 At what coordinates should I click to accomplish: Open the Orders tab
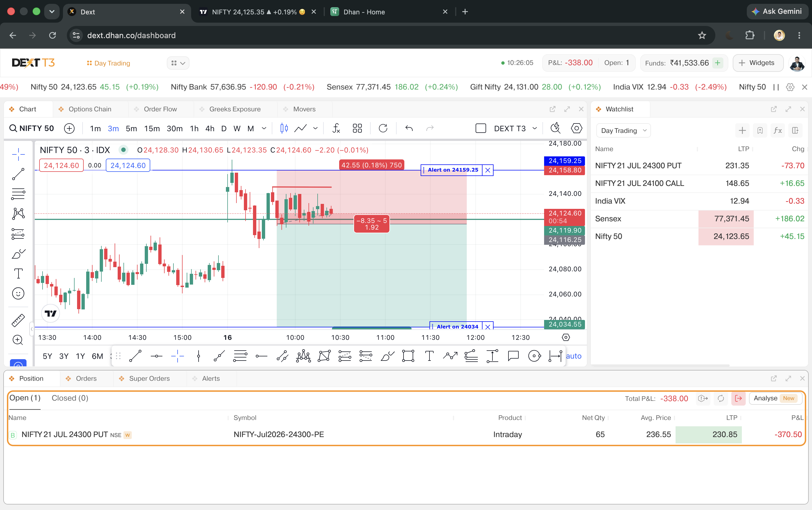tap(86, 378)
